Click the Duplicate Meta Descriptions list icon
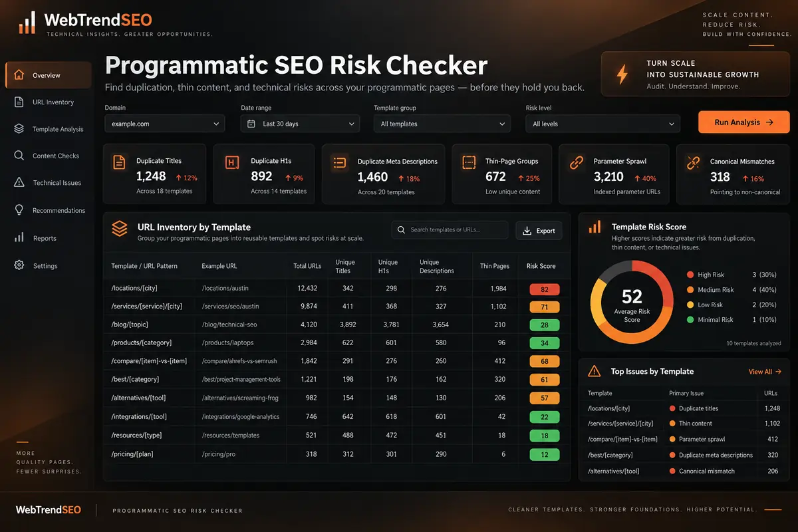This screenshot has width=798, height=532. click(x=340, y=162)
